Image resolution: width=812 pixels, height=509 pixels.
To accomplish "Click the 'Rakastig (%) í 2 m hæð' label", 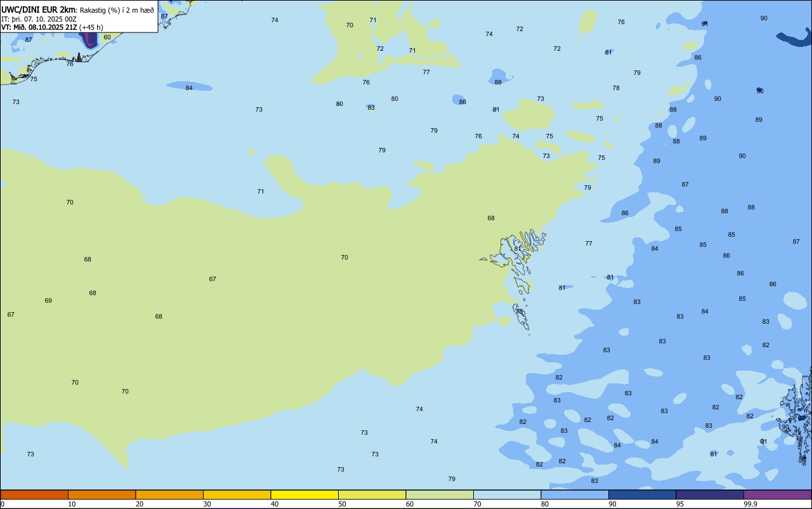I will point(117,10).
